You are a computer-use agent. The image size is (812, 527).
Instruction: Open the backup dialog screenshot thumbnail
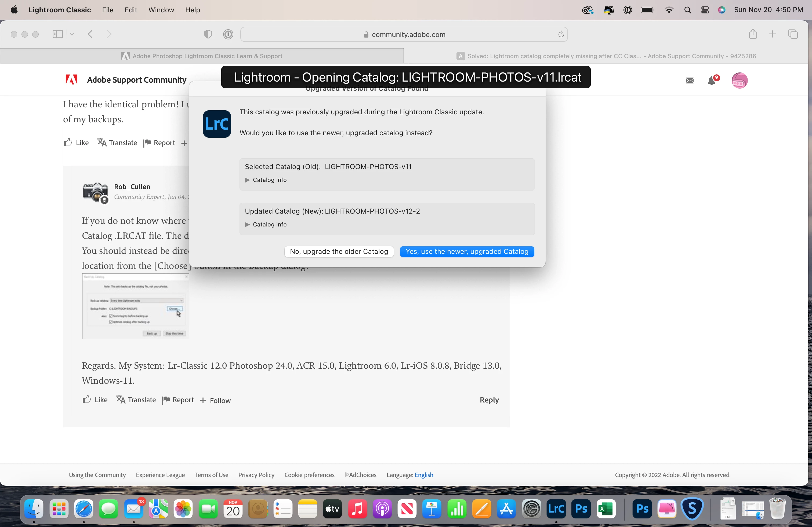[x=135, y=306]
